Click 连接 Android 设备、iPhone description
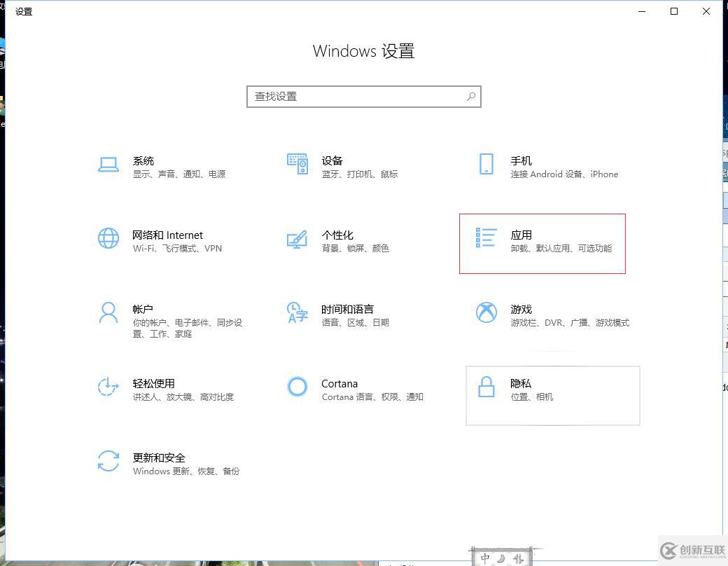Image resolution: width=728 pixels, height=566 pixels. pyautogui.click(x=565, y=174)
